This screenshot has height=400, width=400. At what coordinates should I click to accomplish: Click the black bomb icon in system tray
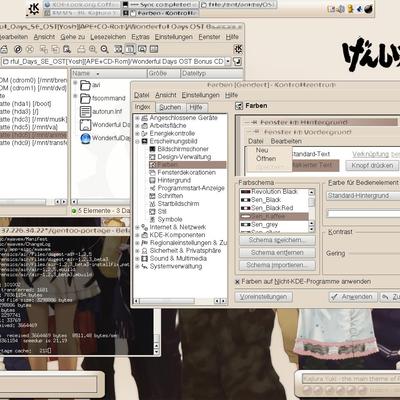pos(369,9)
